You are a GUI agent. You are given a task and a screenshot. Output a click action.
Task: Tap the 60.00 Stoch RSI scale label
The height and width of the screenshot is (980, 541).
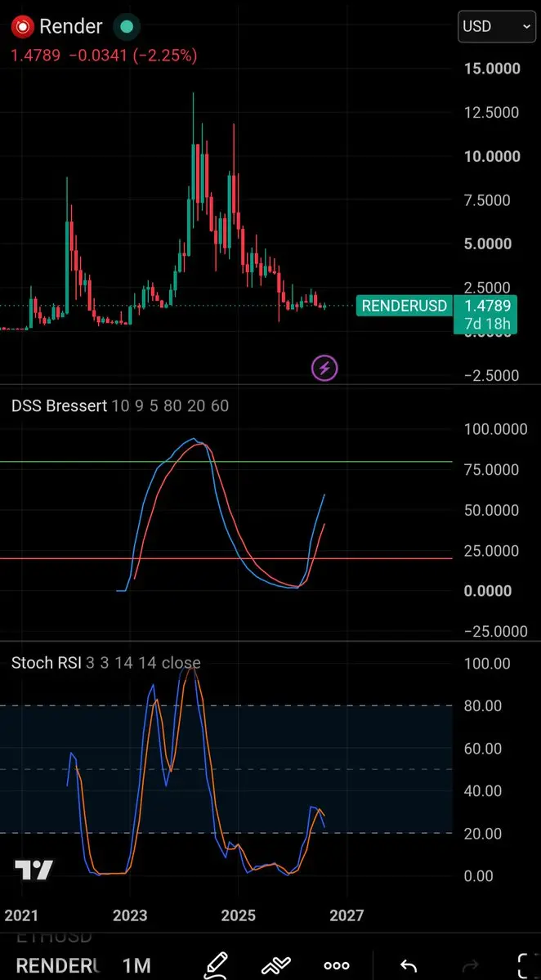click(x=484, y=749)
